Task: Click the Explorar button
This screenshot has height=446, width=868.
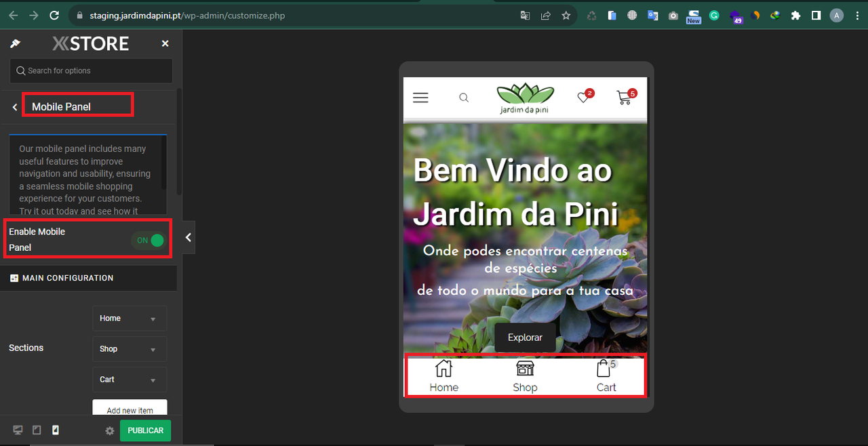Action: [525, 337]
